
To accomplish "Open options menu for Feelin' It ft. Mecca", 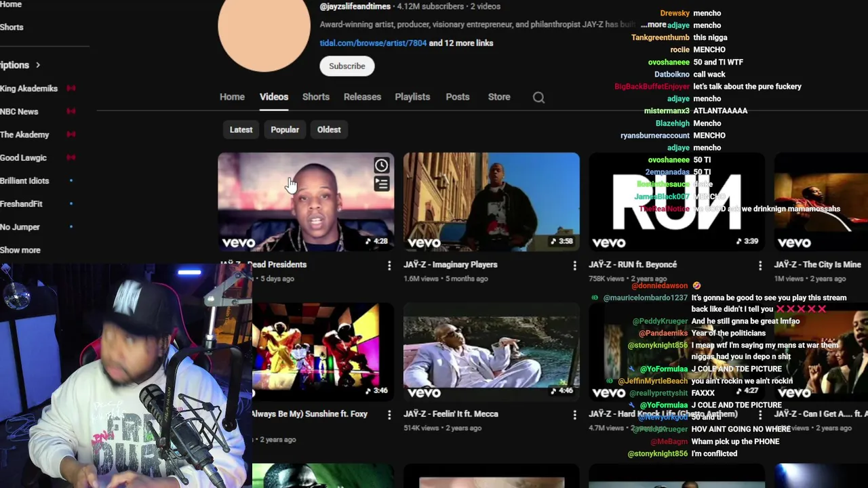I will tap(574, 415).
